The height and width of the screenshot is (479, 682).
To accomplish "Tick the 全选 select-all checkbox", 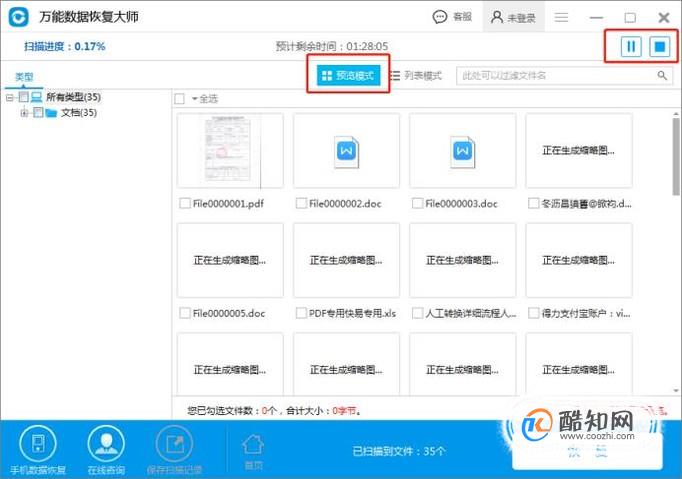I will coord(179,99).
